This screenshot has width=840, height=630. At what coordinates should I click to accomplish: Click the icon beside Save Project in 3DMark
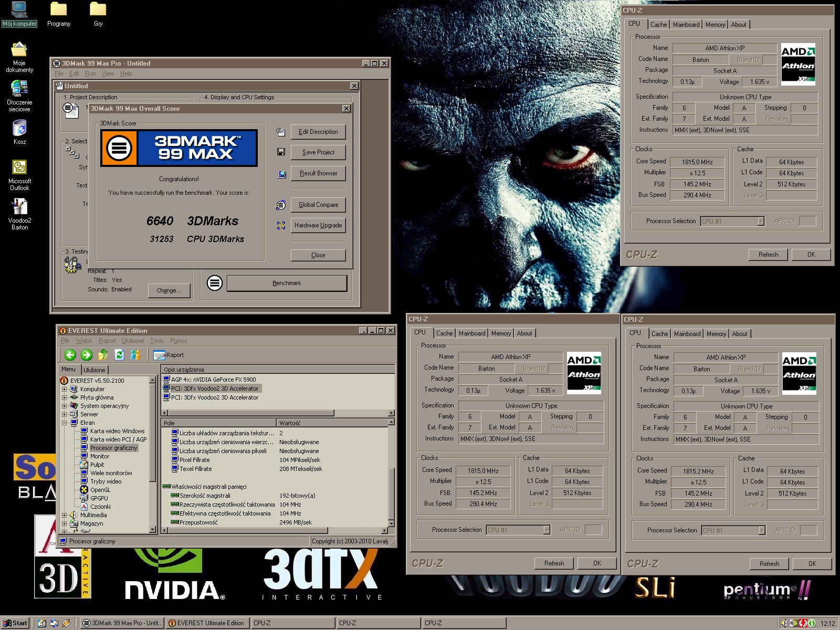coord(281,152)
